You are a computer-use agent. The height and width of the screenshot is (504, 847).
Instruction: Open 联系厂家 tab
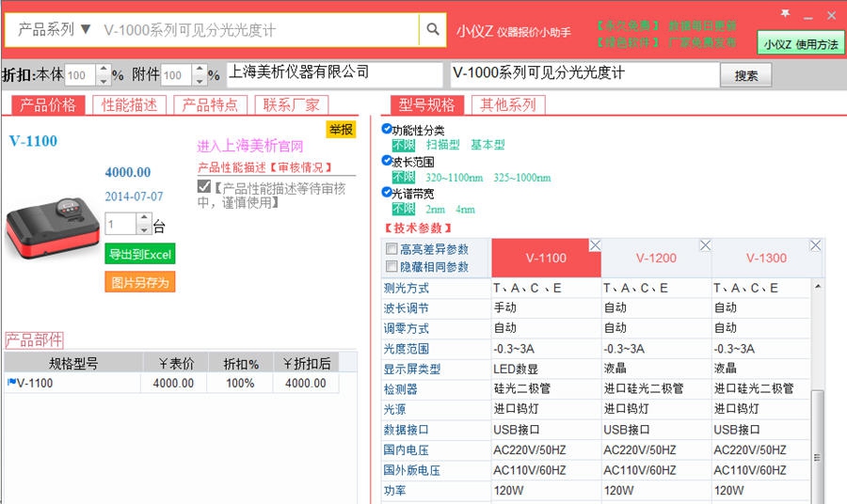click(291, 104)
